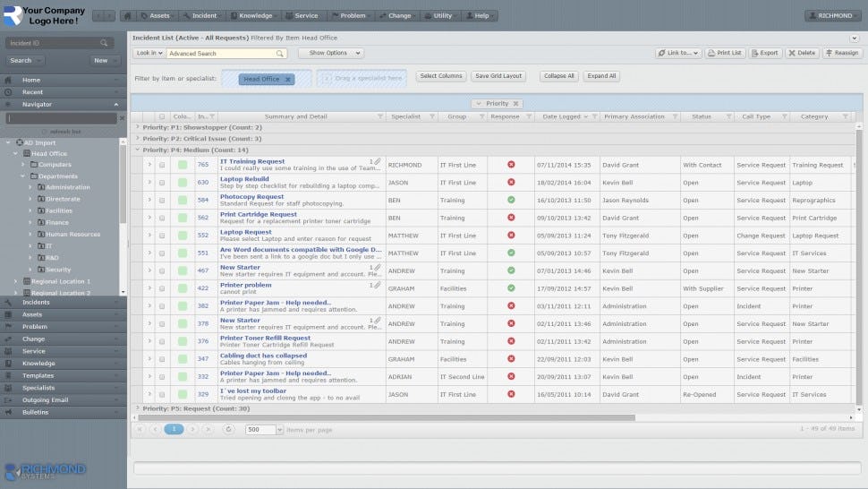The image size is (868, 489).
Task: Click the Save Grid Layout button
Action: coord(498,76)
